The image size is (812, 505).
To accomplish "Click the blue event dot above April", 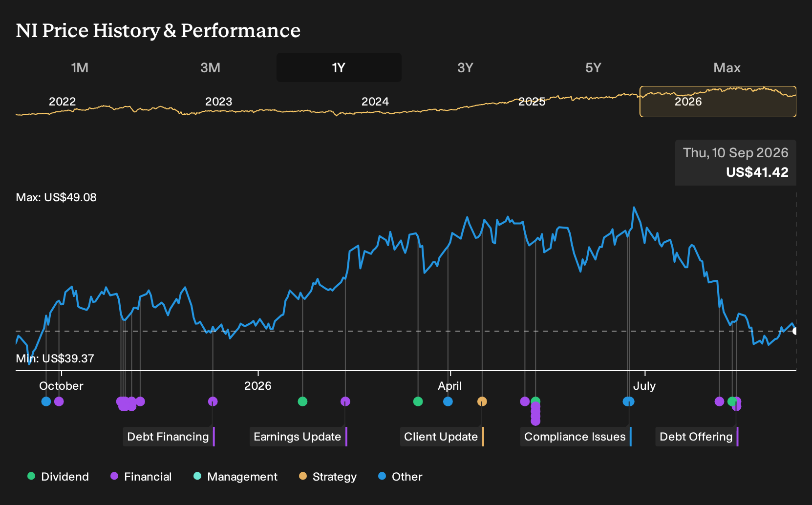I will click(x=448, y=401).
